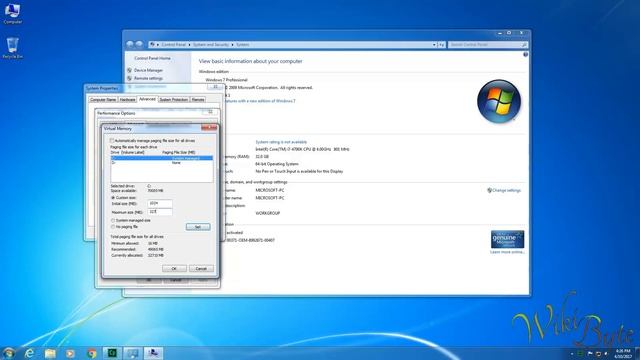Click the network tray icon
Viewport: 640px width, 360px height.
598,353
